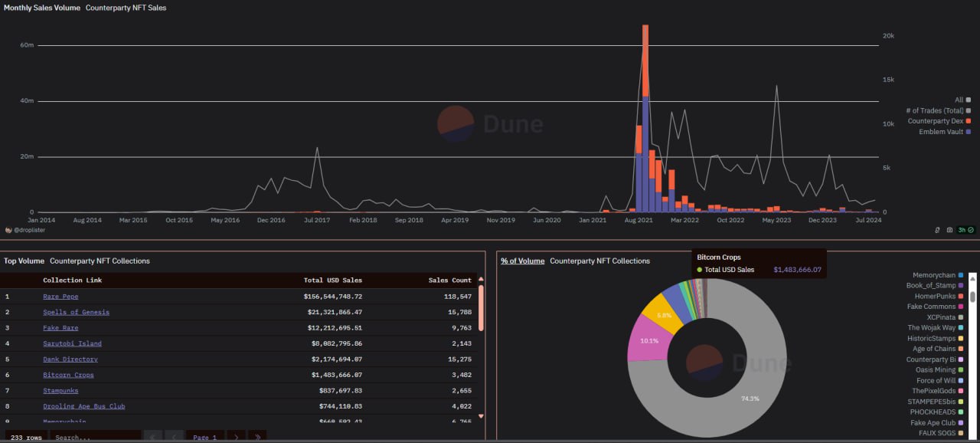
Task: Toggle Age of Chains legend entry
Action: 938,349
